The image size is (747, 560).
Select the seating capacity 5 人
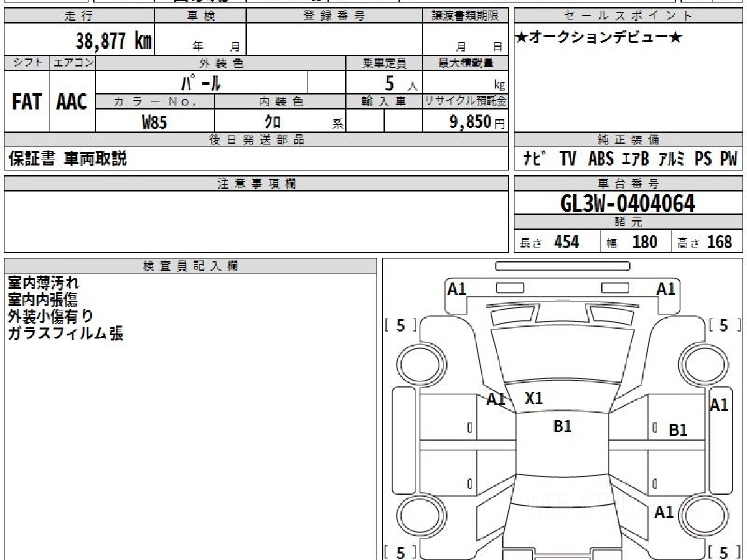coord(400,83)
